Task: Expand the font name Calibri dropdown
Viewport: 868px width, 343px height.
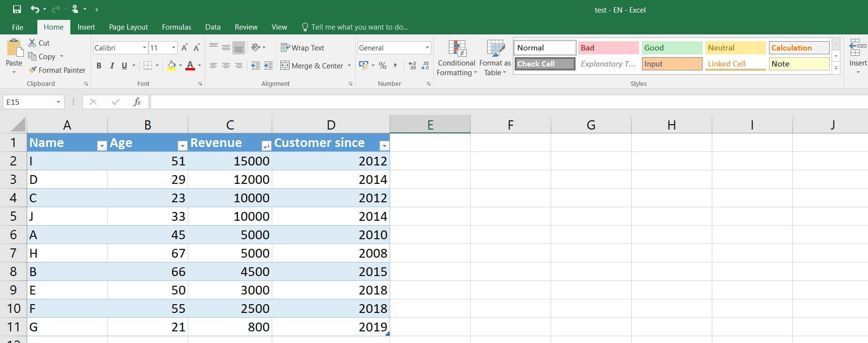Action: coord(144,48)
